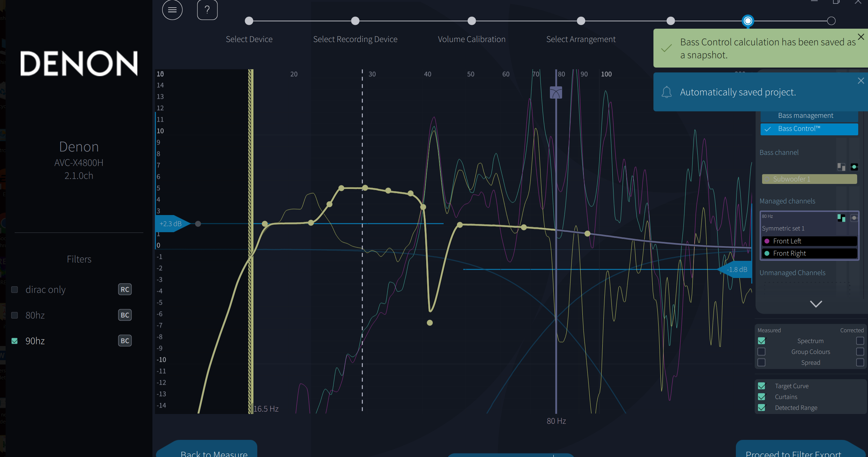The image size is (868, 457).
Task: Toggle group view icon for Bass channel
Action: click(x=841, y=167)
